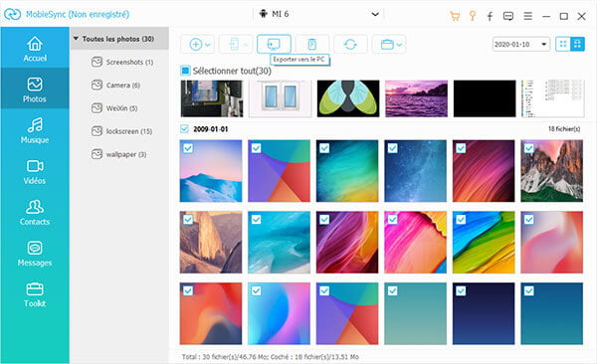The height and width of the screenshot is (364, 597).
Task: Open the Contacts section
Action: [35, 212]
